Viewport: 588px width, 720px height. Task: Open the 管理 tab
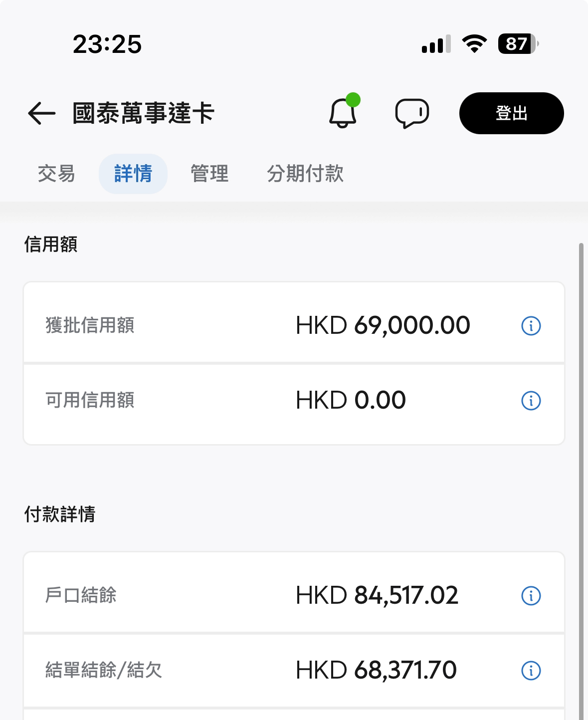coord(209,174)
